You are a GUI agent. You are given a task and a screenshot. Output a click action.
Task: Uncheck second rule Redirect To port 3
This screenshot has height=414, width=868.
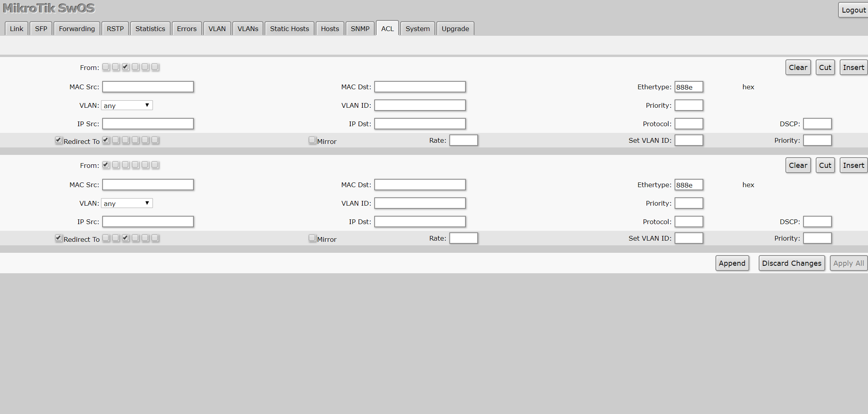(125, 238)
